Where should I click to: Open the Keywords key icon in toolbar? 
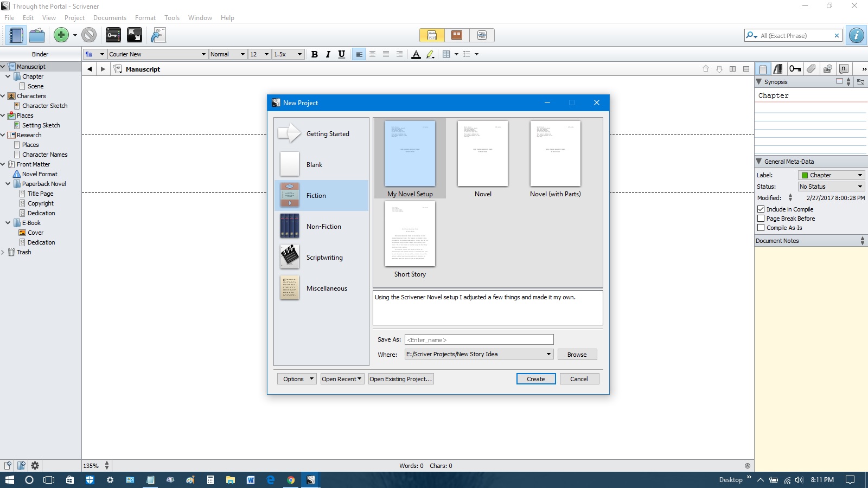tap(113, 35)
